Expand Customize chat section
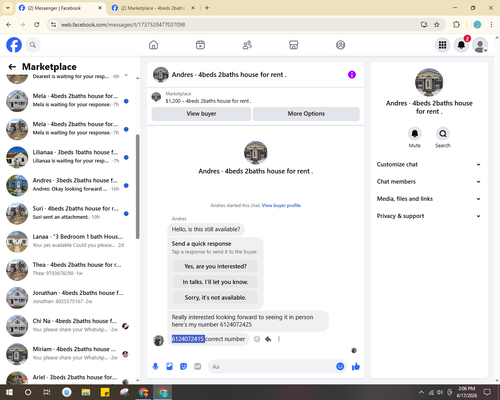 (429, 164)
